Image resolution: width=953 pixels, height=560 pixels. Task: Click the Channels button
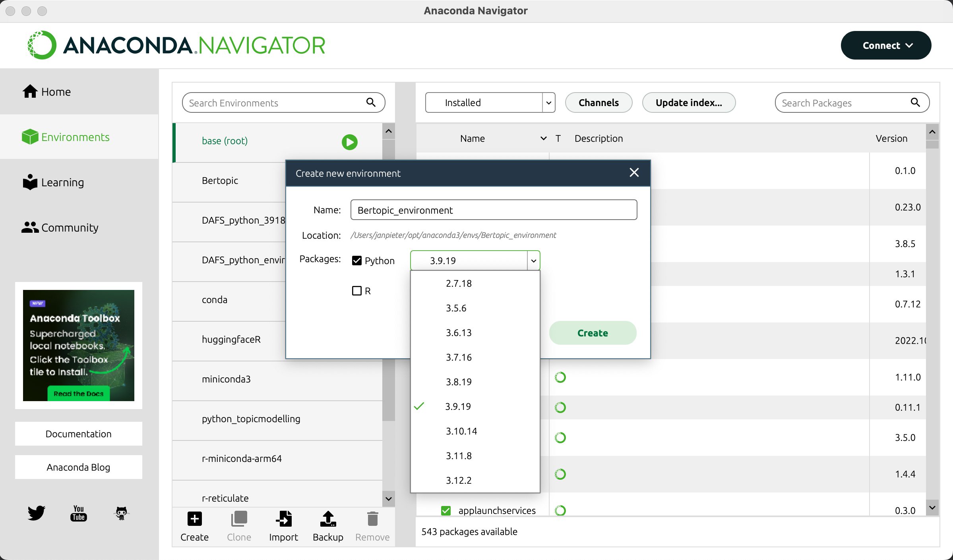coord(599,102)
